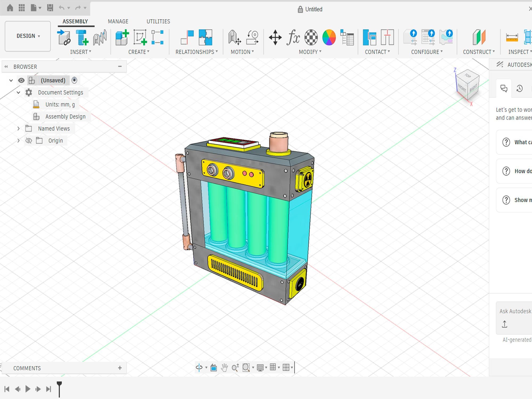The width and height of the screenshot is (532, 399).
Task: Click the Rectangular Pattern icon
Action: point(157,37)
